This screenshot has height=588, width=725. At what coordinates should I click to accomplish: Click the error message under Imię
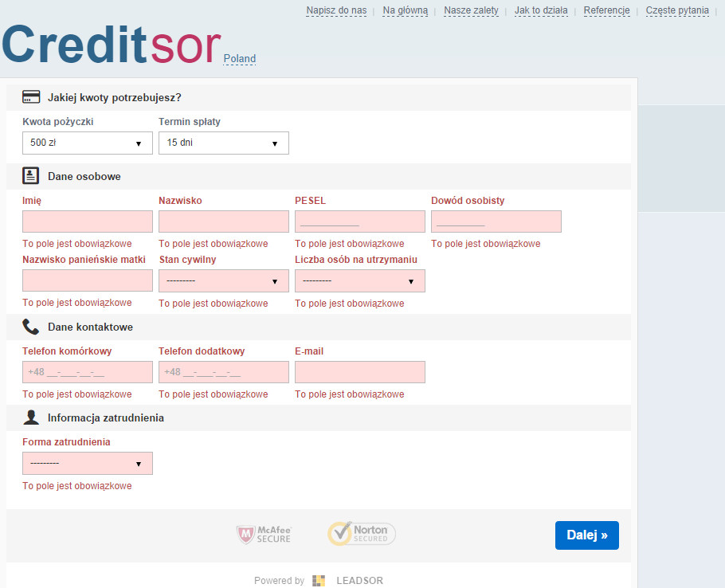77,244
